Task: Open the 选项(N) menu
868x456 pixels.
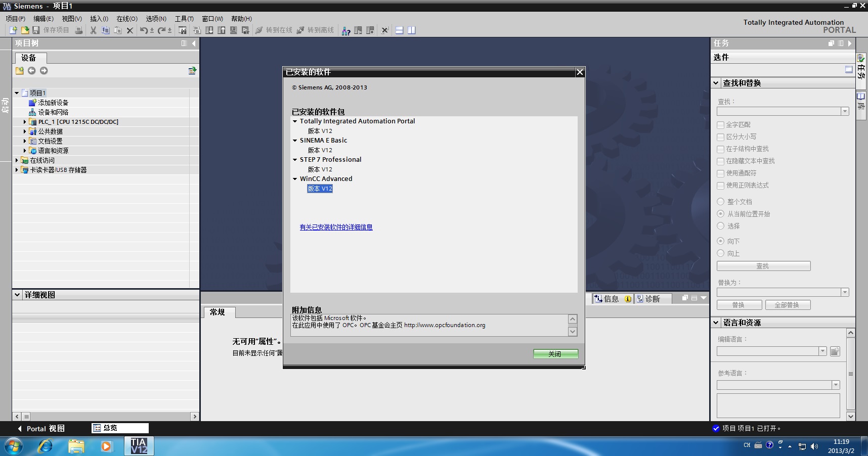Action: [x=156, y=19]
